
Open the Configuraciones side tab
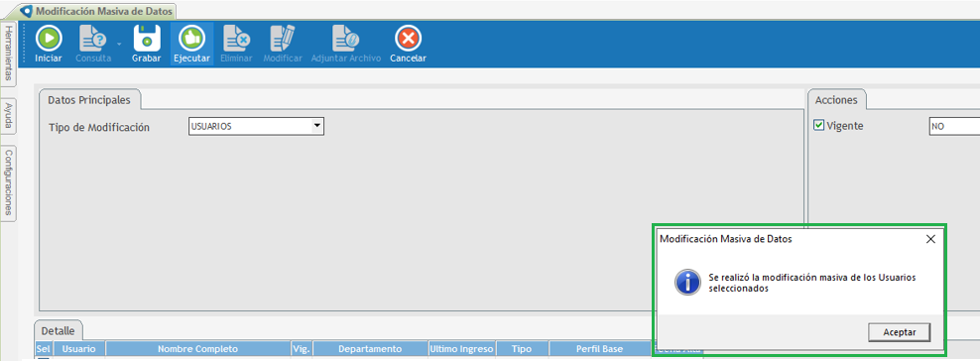click(x=8, y=182)
